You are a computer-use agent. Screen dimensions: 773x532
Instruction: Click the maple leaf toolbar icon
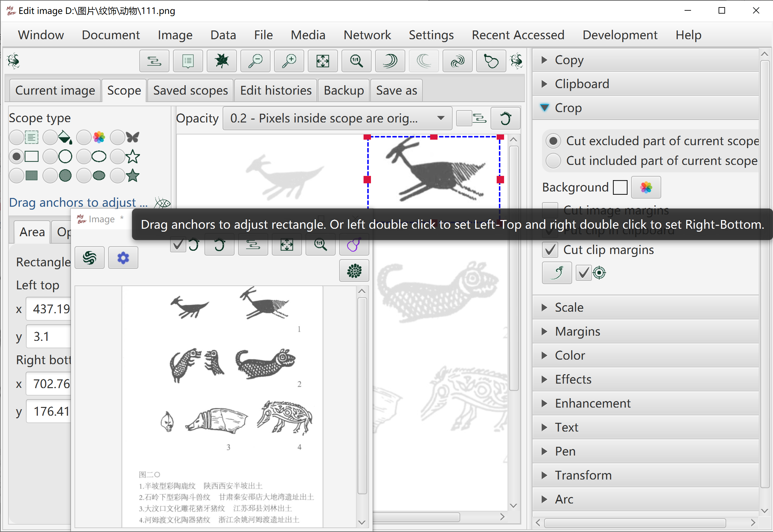click(x=222, y=61)
